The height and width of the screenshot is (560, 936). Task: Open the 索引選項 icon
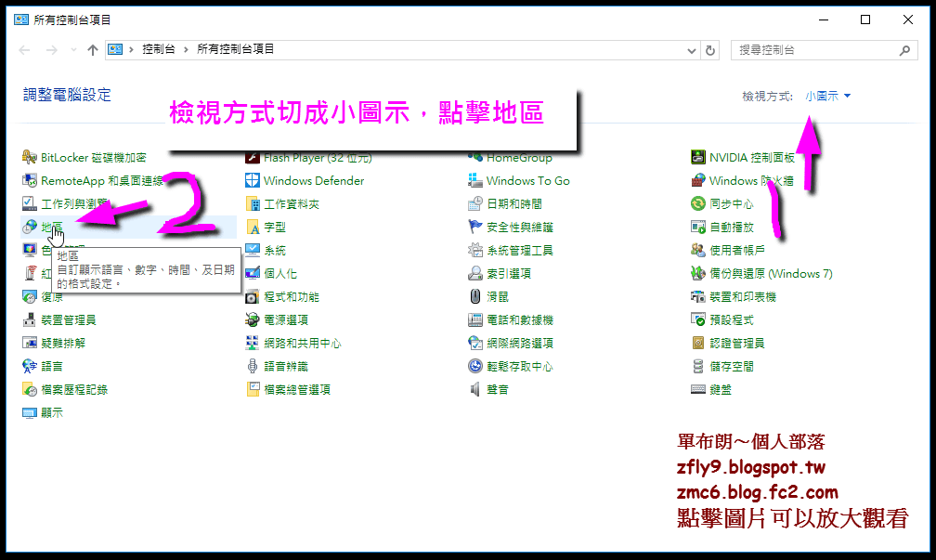pyautogui.click(x=475, y=273)
